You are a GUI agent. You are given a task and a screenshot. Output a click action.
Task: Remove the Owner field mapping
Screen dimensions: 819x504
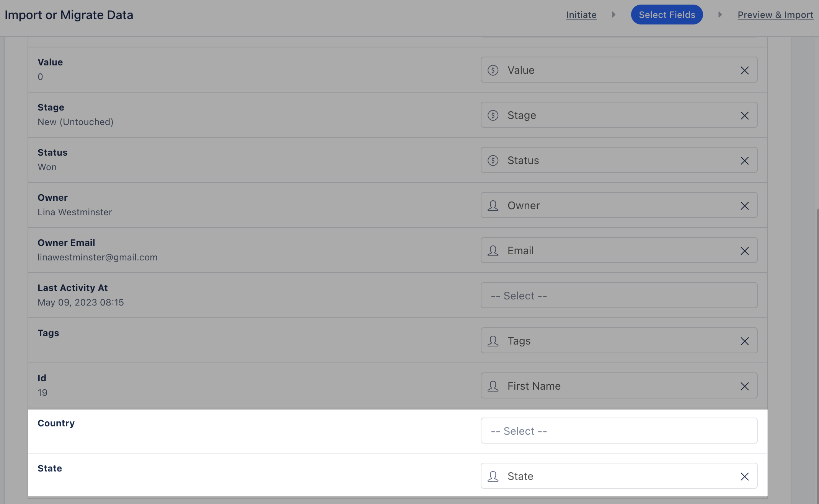coord(744,206)
